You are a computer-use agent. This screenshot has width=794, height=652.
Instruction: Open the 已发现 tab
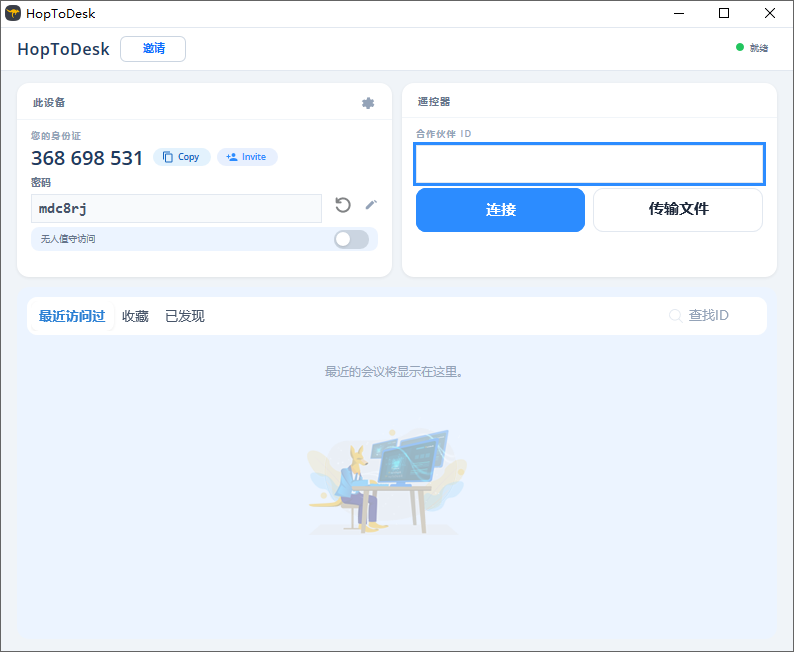click(x=185, y=316)
